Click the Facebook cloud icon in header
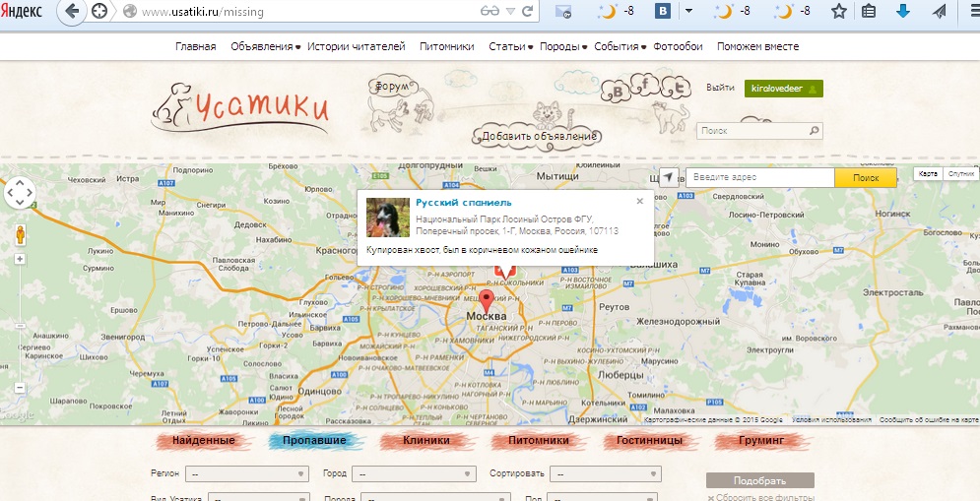The width and height of the screenshot is (980, 501). [647, 81]
